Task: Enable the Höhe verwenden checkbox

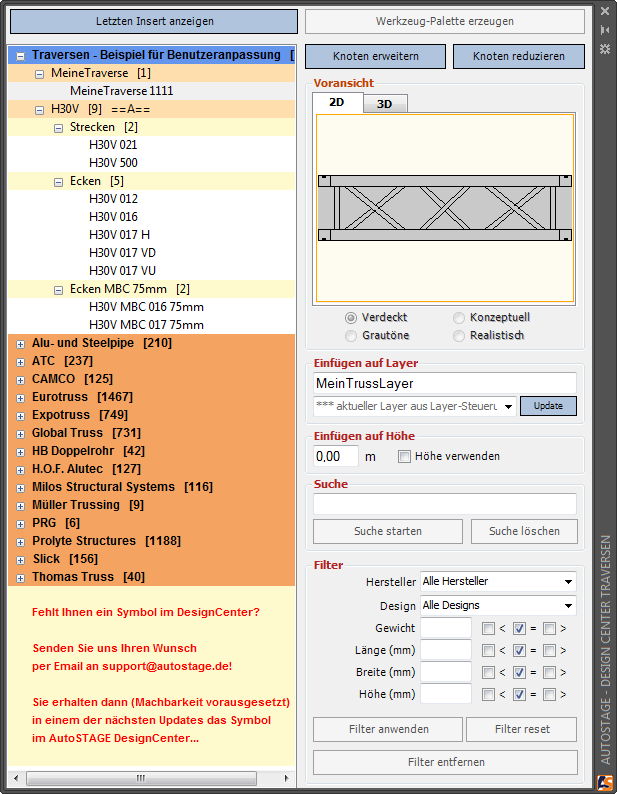Action: point(404,456)
